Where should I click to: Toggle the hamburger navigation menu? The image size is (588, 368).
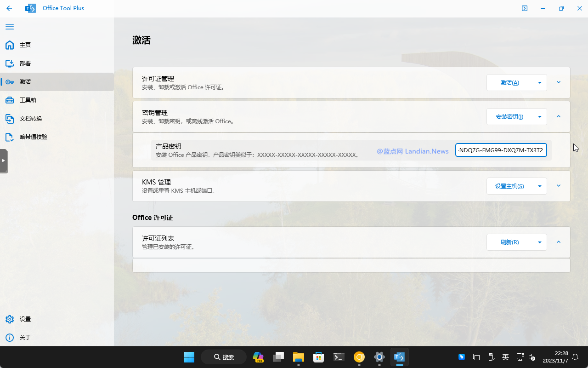pos(10,27)
